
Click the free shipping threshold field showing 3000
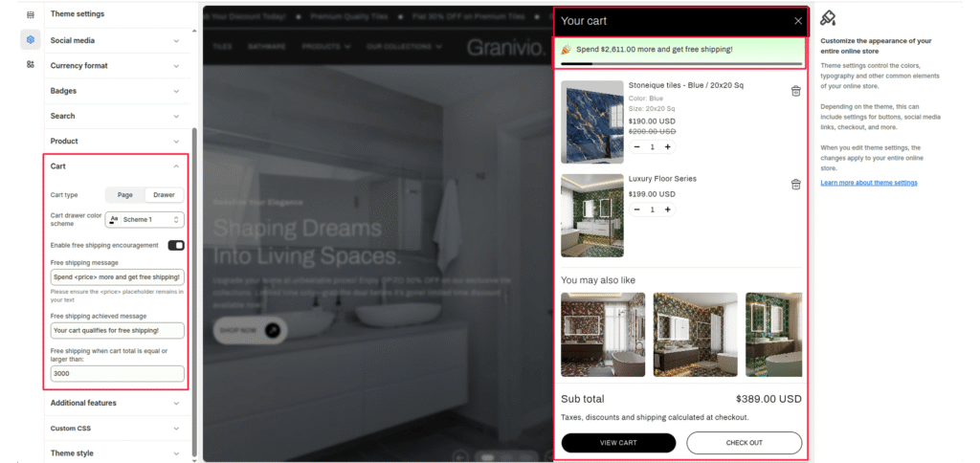click(117, 374)
